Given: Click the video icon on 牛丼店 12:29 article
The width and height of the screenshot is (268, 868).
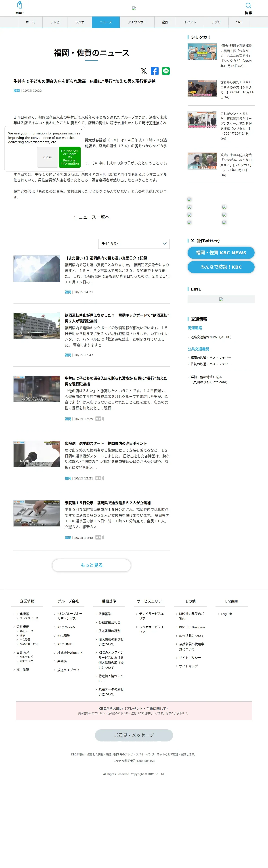Looking at the screenshot, I should [x=99, y=419].
